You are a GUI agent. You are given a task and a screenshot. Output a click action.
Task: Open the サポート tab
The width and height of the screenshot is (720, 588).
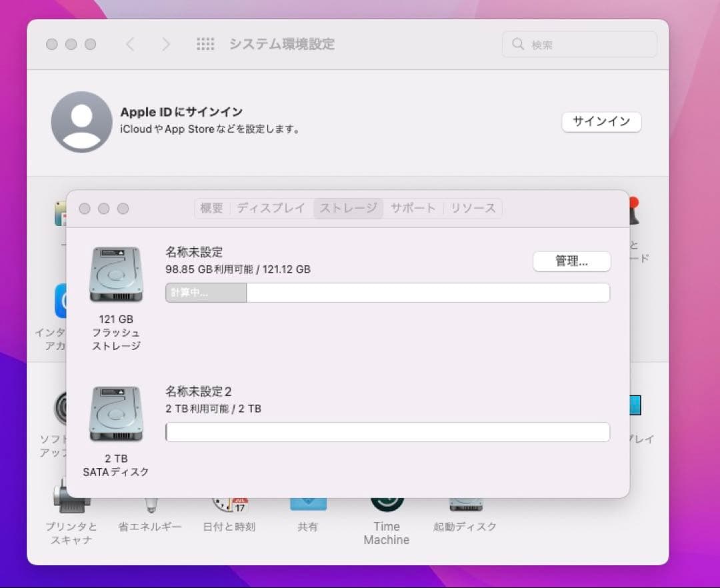tap(413, 208)
